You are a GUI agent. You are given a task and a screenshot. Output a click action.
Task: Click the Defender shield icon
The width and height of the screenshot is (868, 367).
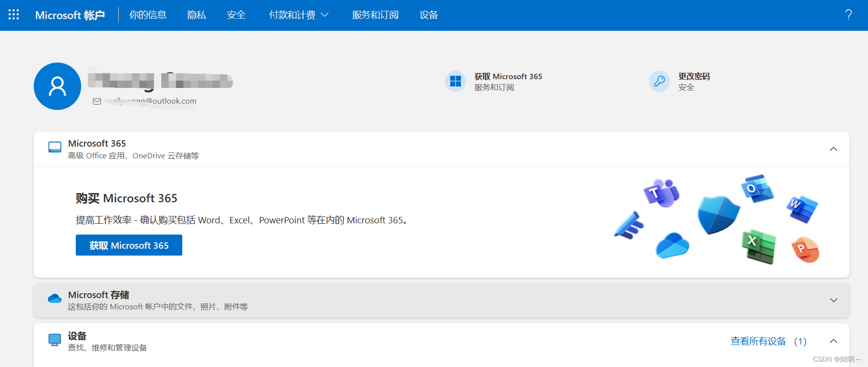tap(718, 215)
